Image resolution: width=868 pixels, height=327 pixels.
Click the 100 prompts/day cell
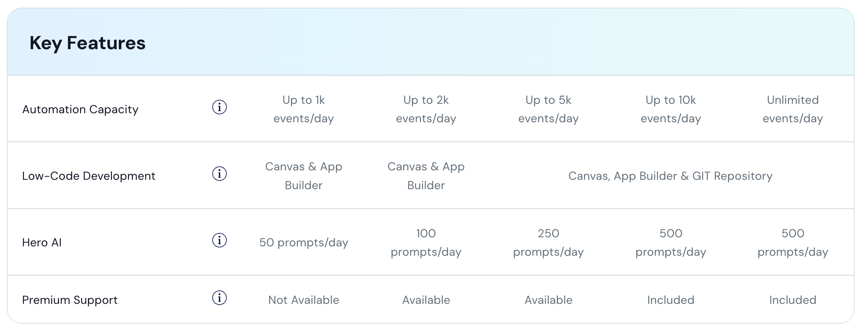pos(426,242)
